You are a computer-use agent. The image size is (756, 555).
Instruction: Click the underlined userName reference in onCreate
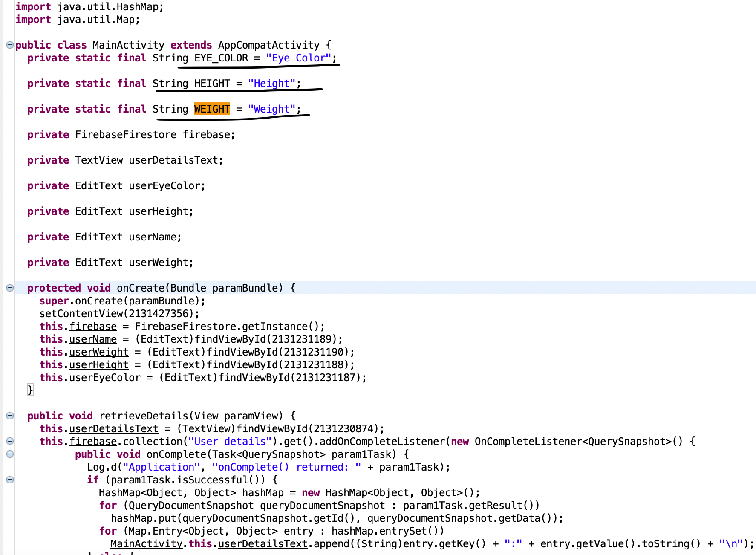click(93, 339)
